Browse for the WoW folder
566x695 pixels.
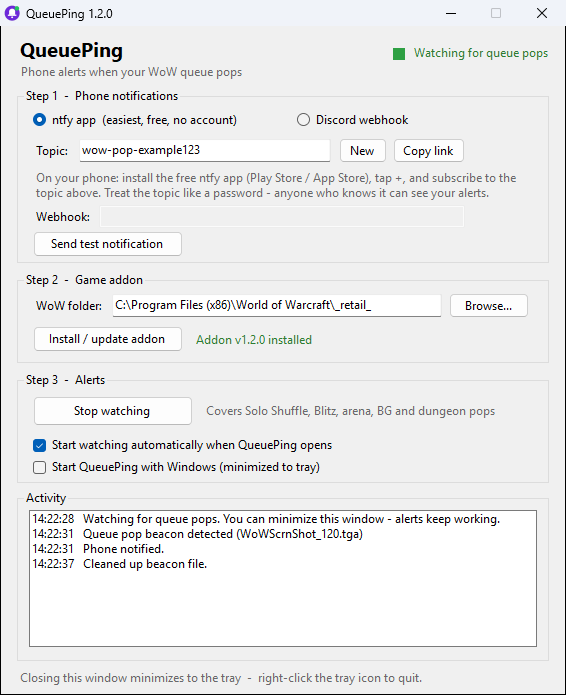coord(488,306)
